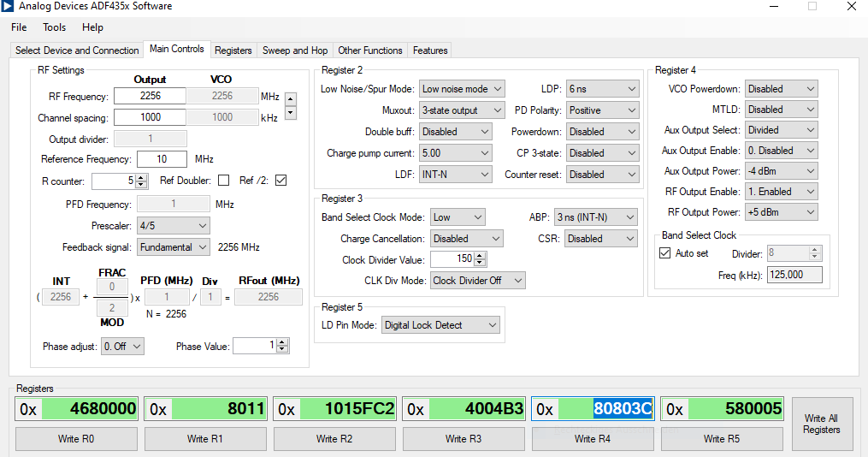This screenshot has height=457, width=868.
Task: Click the R3 register value 4004B3 field
Action: pos(476,409)
